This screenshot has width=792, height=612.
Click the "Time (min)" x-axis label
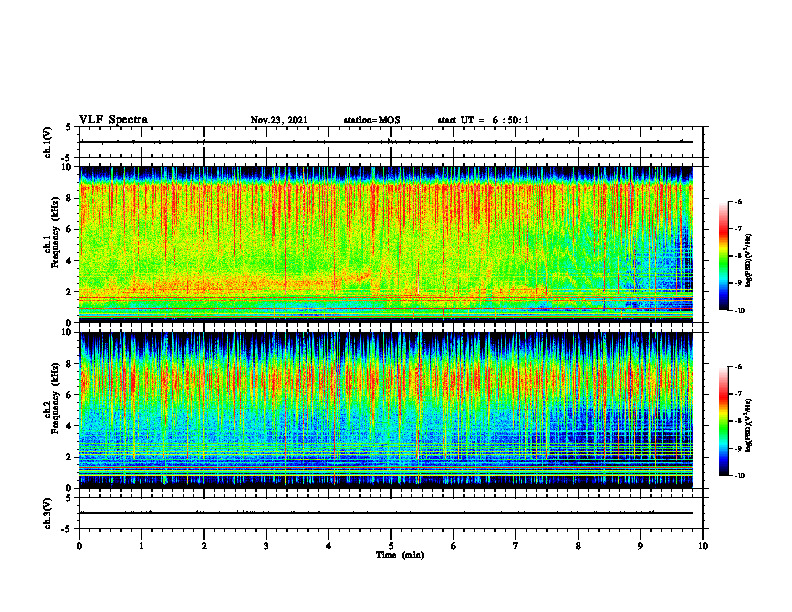pyautogui.click(x=400, y=555)
